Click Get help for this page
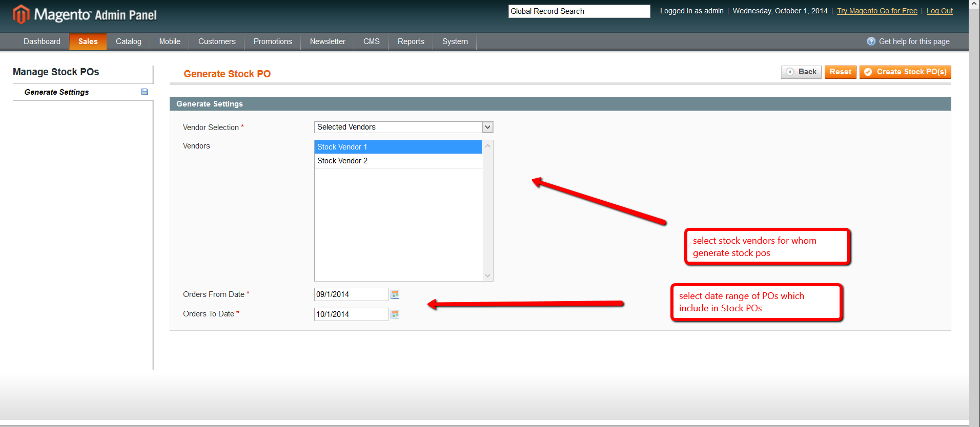Image resolution: width=980 pixels, height=427 pixels. (x=914, y=41)
